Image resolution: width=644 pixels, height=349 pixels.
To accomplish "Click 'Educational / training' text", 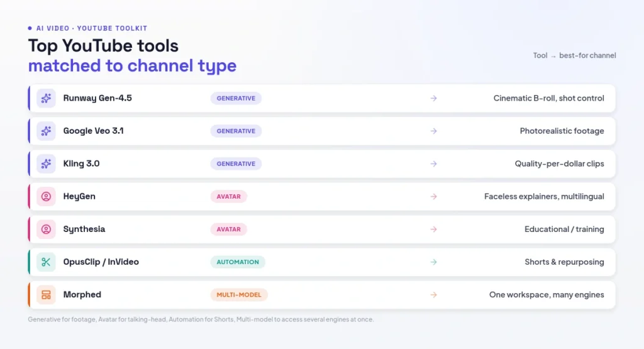I will point(564,229).
